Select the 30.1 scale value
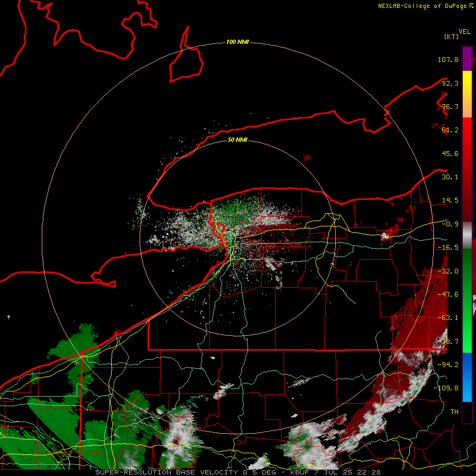The width and height of the screenshot is (476, 476). (450, 177)
